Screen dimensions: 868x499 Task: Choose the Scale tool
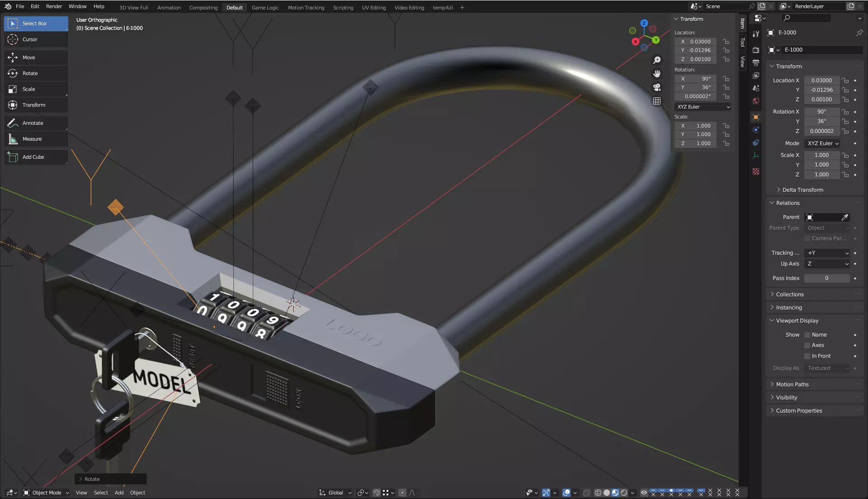(x=36, y=89)
